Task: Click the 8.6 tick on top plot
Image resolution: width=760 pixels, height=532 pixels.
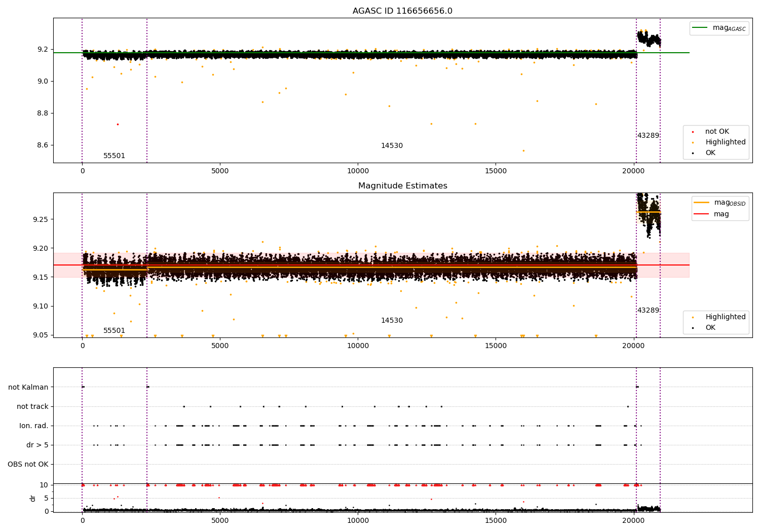Action: coord(43,145)
